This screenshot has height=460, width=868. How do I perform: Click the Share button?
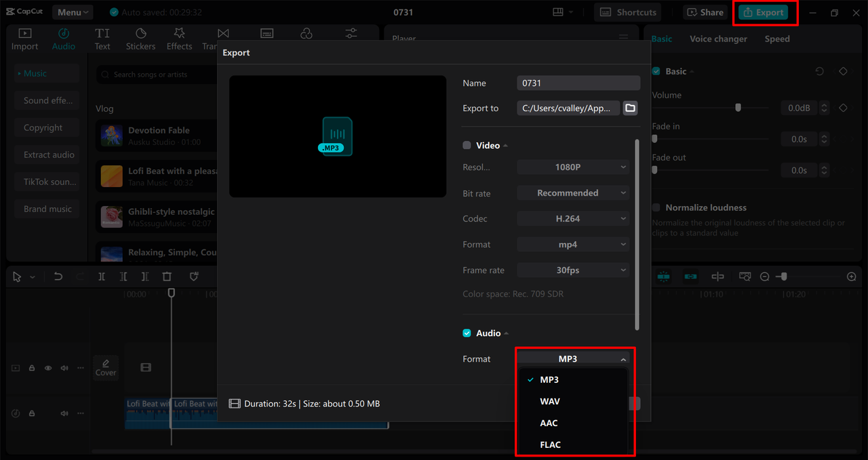(705, 12)
